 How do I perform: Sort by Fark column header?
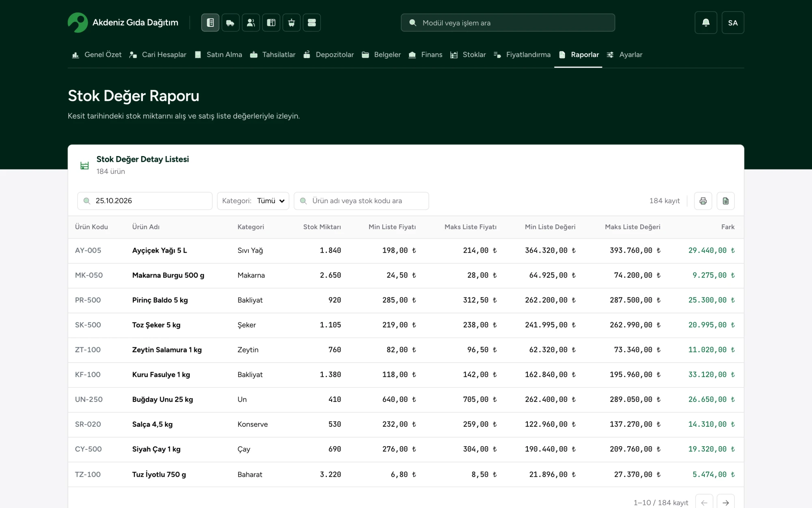(728, 227)
